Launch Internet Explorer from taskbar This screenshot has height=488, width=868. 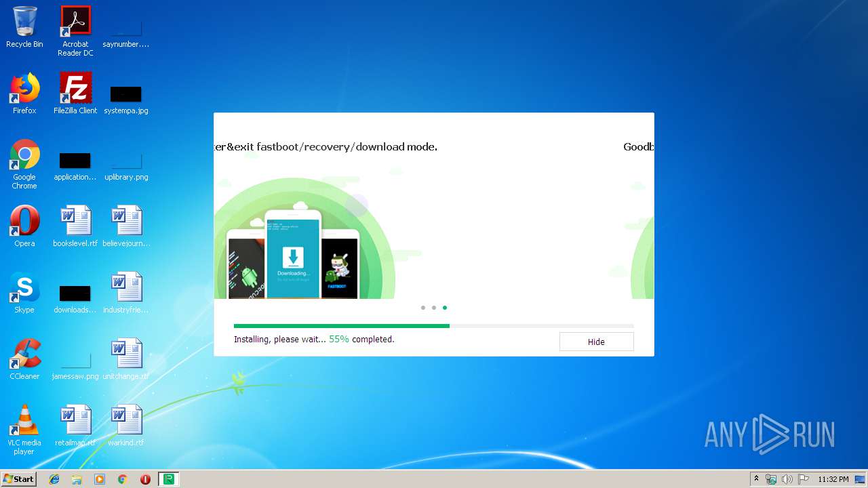pyautogui.click(x=54, y=479)
